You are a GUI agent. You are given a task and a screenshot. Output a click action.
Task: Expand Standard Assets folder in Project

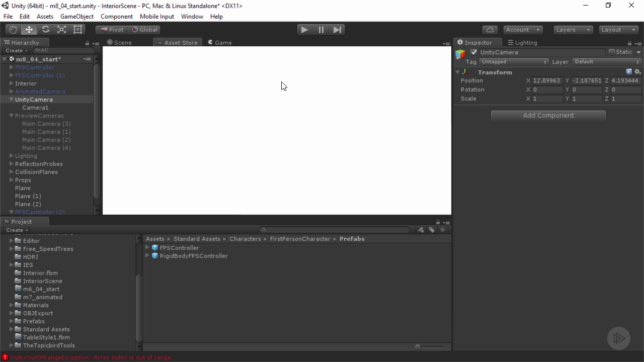pos(11,329)
